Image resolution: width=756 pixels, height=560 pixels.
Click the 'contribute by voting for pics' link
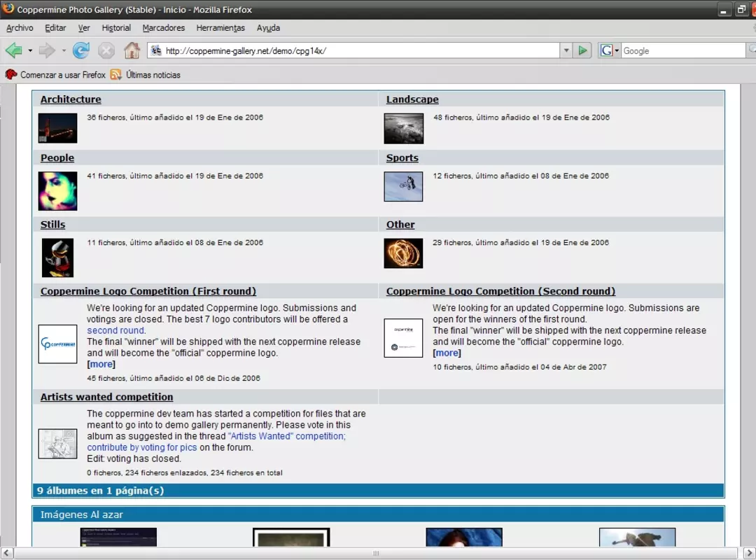141,447
